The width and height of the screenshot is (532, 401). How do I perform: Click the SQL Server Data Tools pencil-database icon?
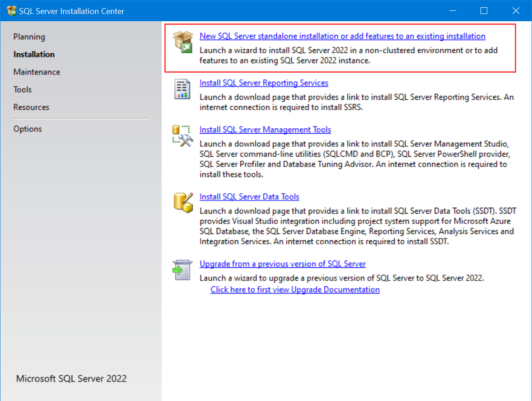point(183,203)
